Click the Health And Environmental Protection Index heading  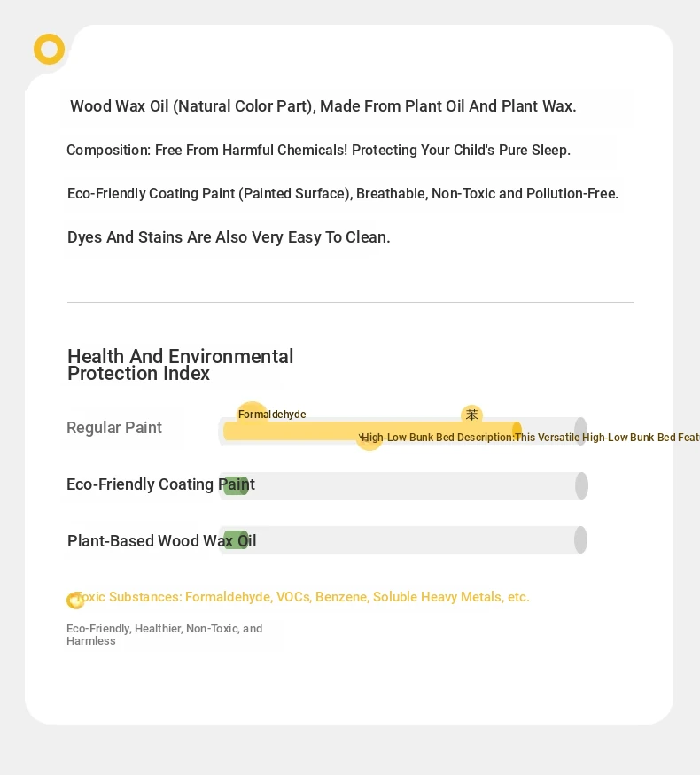pos(181,365)
